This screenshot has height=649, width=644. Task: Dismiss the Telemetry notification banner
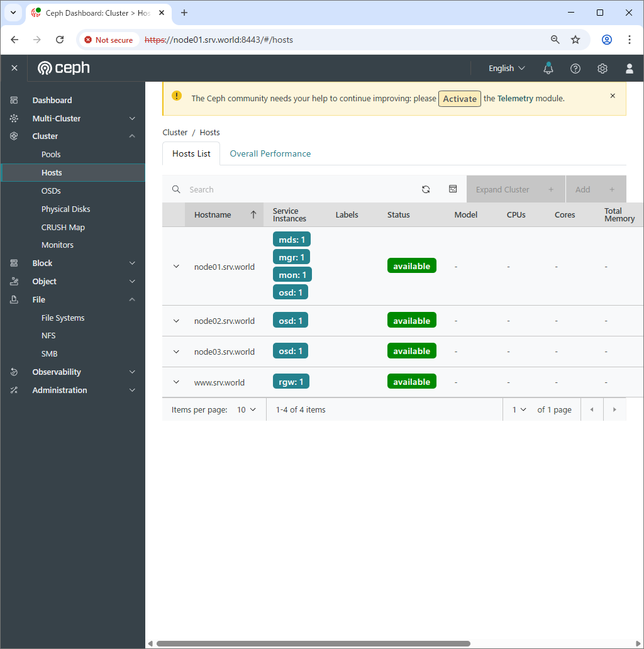point(613,96)
